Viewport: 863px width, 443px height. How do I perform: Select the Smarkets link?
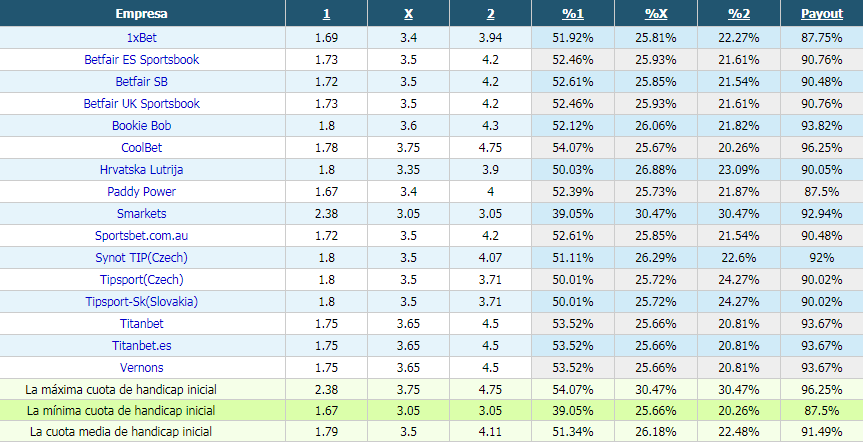point(141,214)
